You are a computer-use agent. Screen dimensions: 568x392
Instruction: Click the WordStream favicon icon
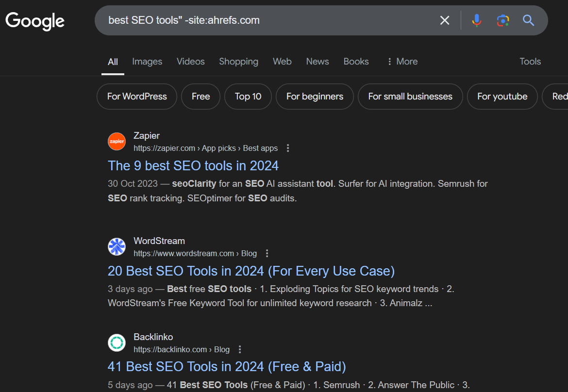pyautogui.click(x=117, y=246)
